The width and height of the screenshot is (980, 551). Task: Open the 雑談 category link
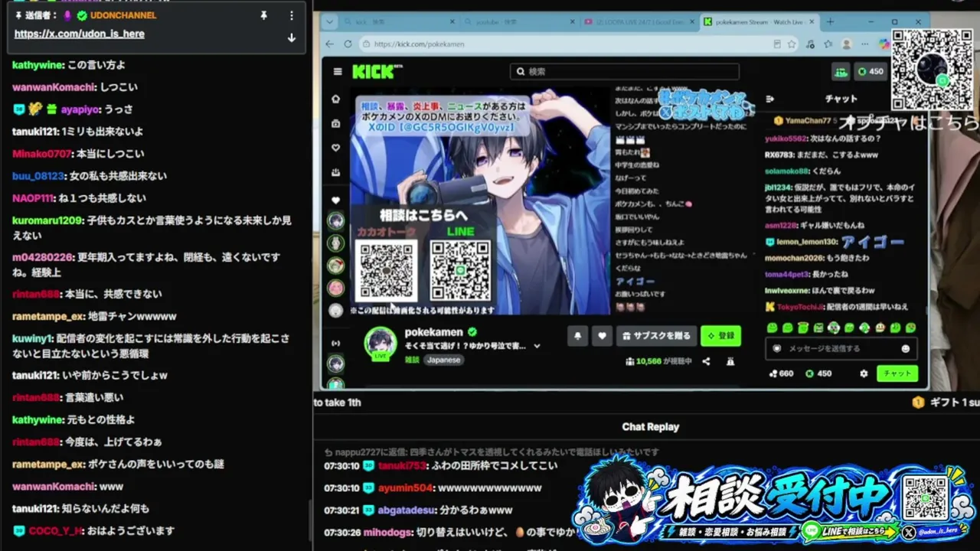413,360
